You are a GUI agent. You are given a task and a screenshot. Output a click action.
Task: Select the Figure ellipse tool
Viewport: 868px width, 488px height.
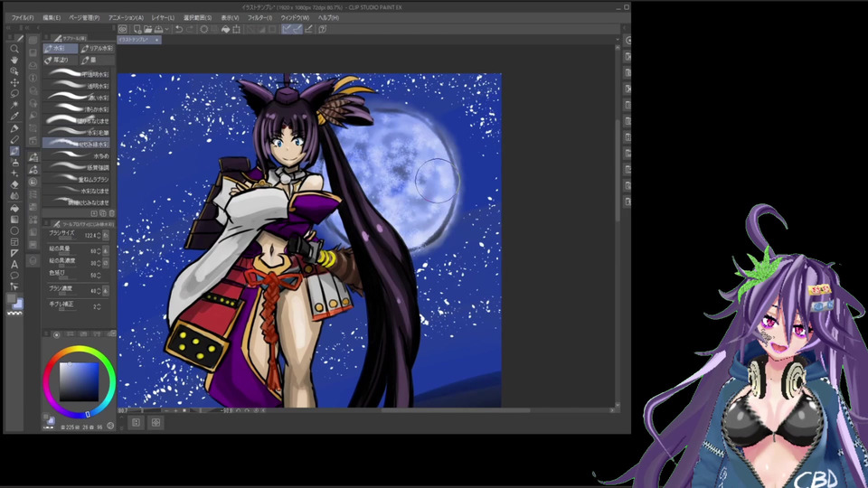pos(14,230)
